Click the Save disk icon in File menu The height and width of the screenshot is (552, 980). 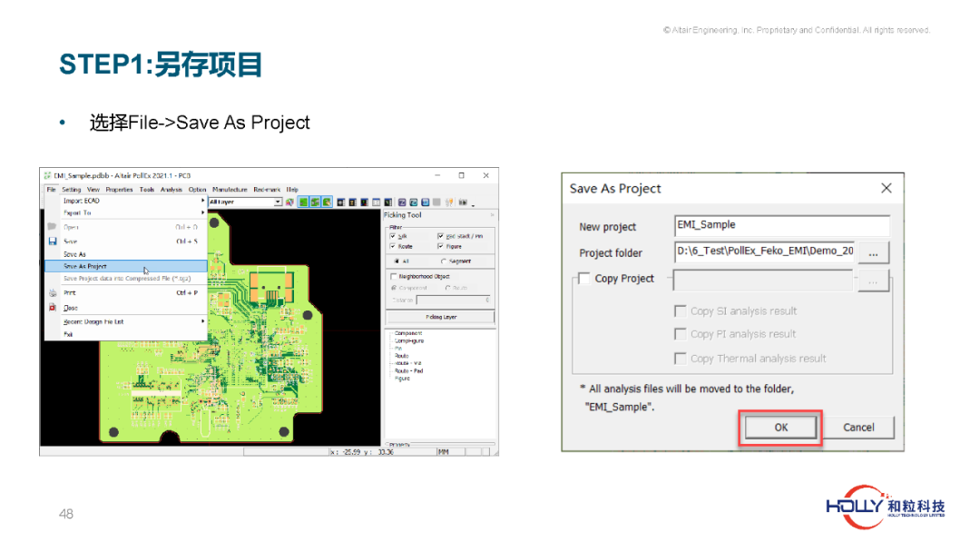pos(52,241)
